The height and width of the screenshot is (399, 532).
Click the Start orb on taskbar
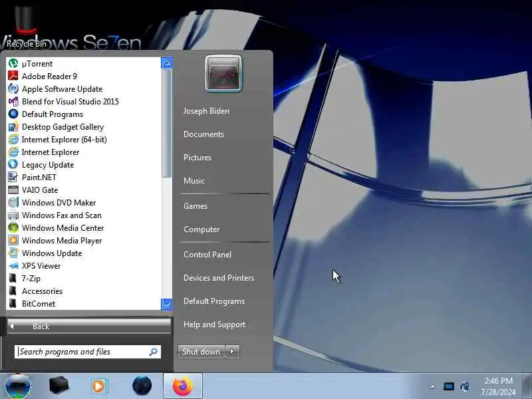coord(19,386)
